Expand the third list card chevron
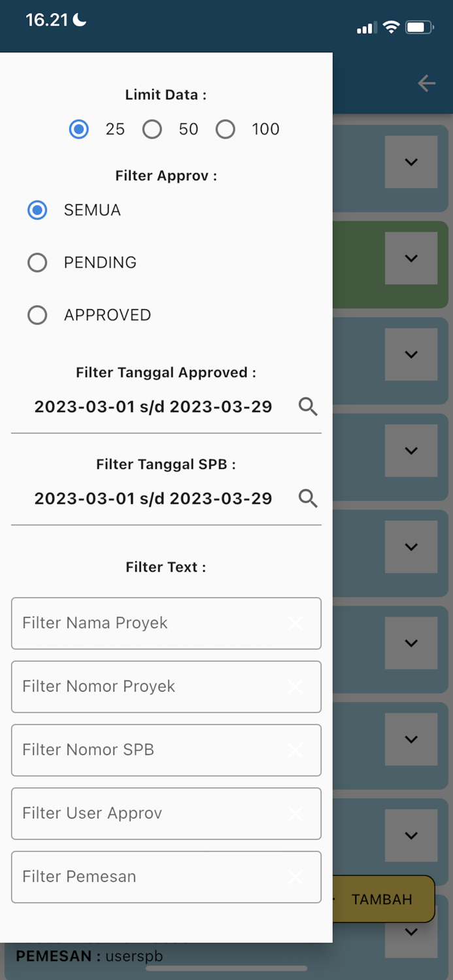453x980 pixels. pyautogui.click(x=411, y=354)
